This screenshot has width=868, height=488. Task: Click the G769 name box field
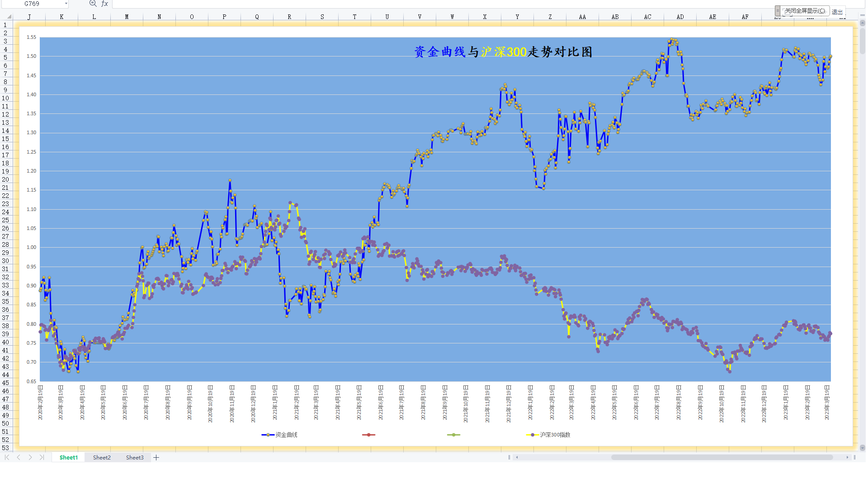[x=32, y=4]
